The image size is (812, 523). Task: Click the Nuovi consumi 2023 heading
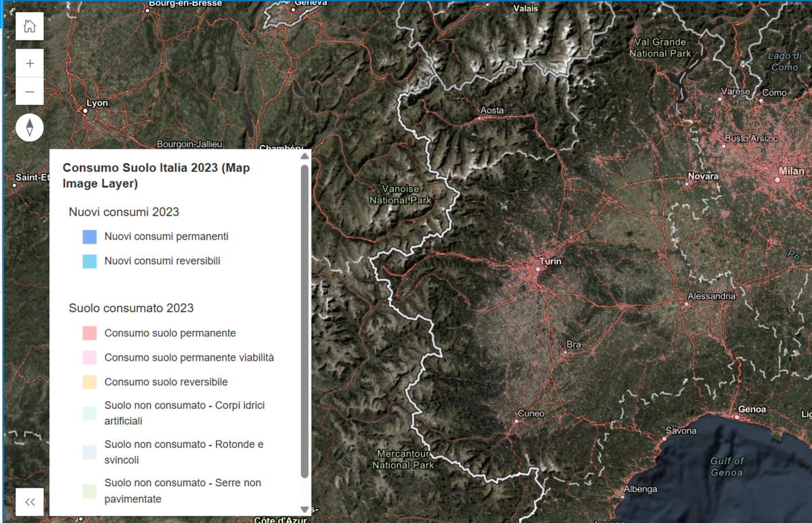tap(124, 212)
